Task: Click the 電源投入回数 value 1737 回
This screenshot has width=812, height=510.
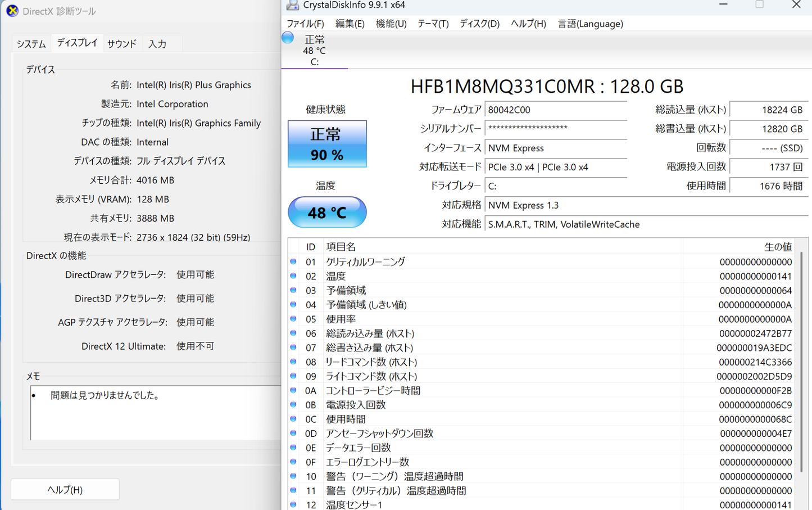Action: point(769,167)
